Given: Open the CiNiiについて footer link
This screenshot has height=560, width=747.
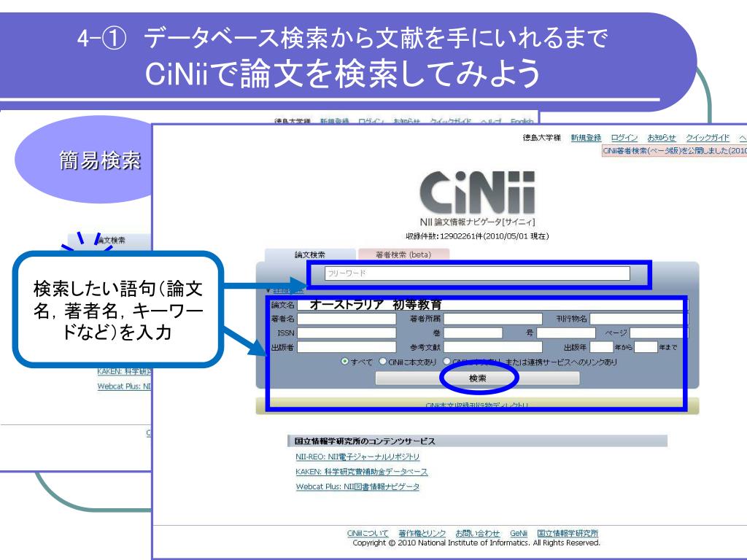Looking at the screenshot, I should tap(368, 533).
